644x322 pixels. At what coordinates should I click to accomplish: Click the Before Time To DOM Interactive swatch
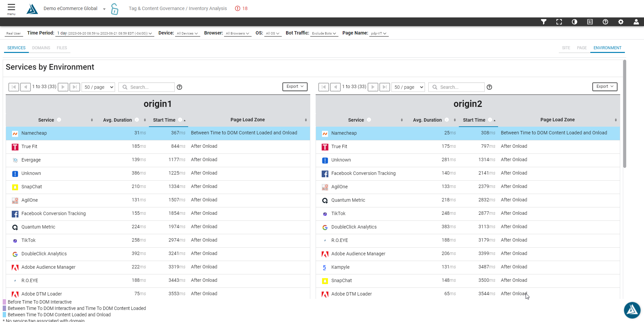tap(4, 302)
